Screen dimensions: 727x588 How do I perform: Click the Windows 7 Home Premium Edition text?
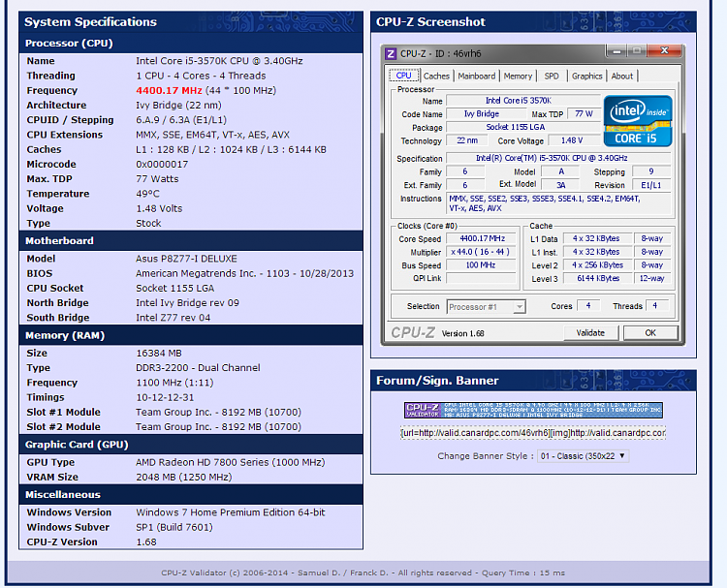231,512
